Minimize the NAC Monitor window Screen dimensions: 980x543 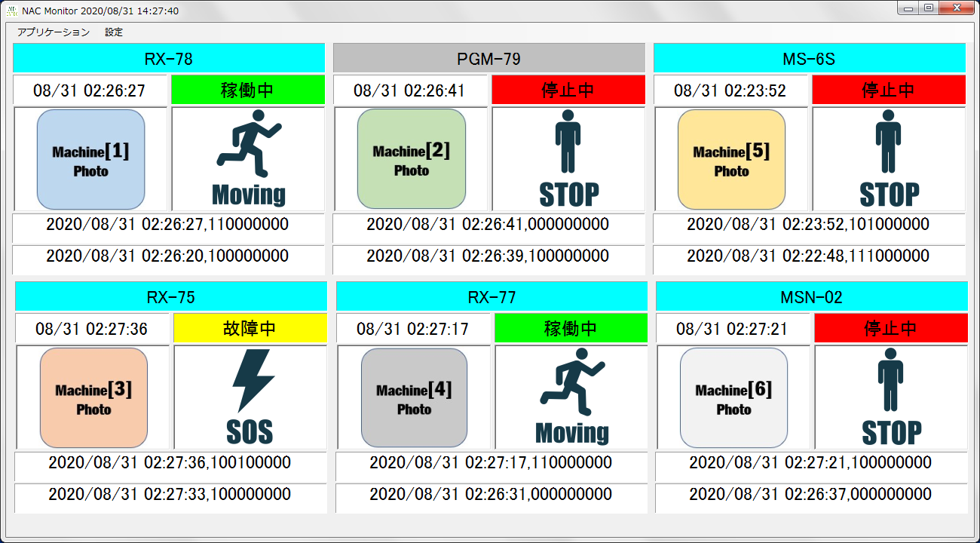click(x=908, y=8)
